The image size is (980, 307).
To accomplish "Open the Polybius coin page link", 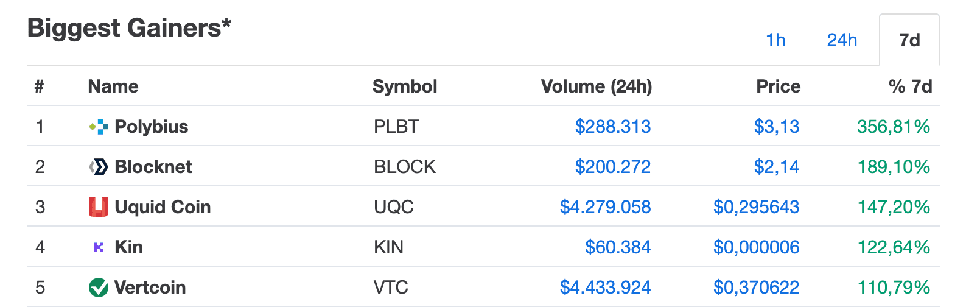I will [151, 127].
